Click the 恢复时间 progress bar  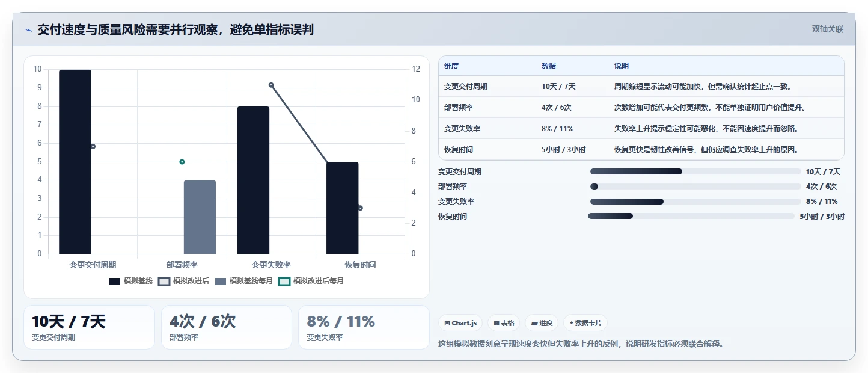(691, 216)
